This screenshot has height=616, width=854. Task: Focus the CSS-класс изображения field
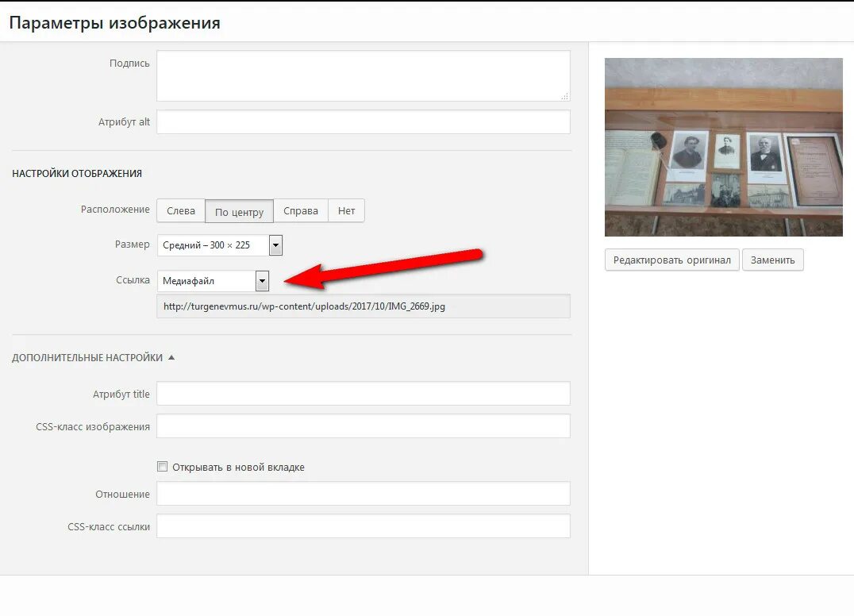tap(364, 426)
